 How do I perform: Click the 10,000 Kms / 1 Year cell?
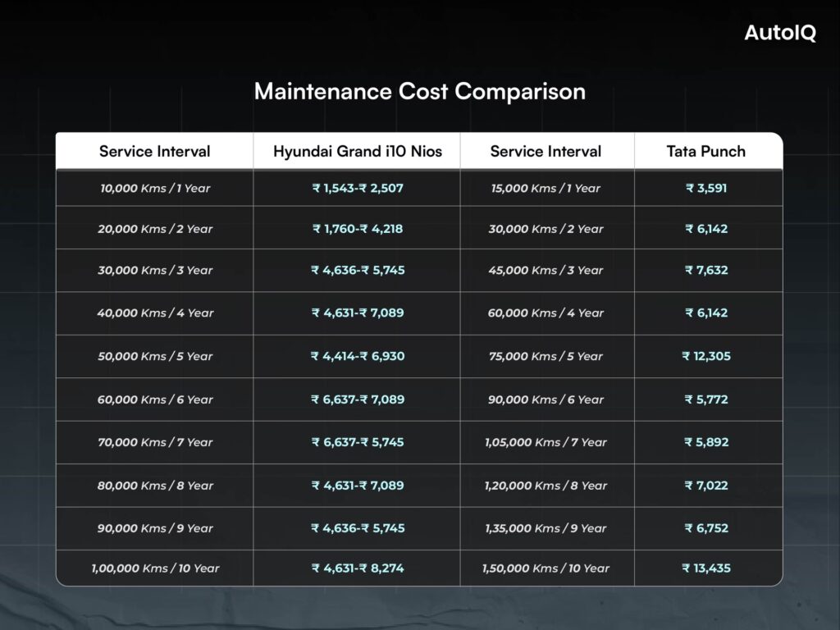[155, 188]
